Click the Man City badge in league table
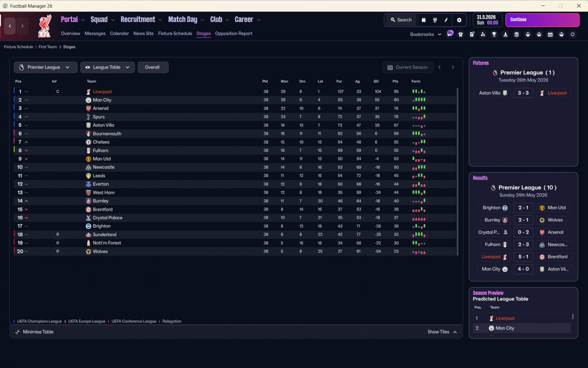The width and height of the screenshot is (588, 368). pyautogui.click(x=88, y=100)
